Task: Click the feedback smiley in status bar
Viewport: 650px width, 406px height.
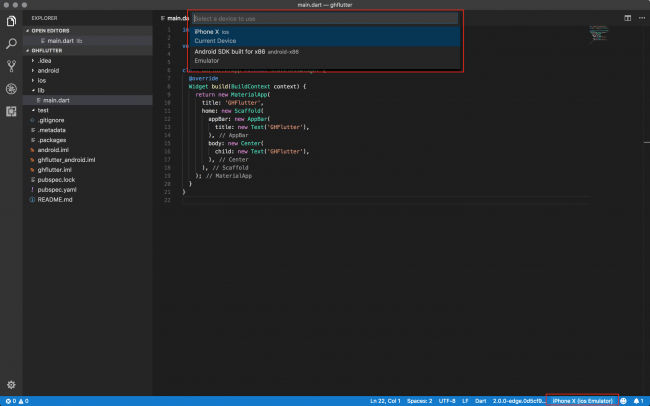Action: tap(624, 400)
